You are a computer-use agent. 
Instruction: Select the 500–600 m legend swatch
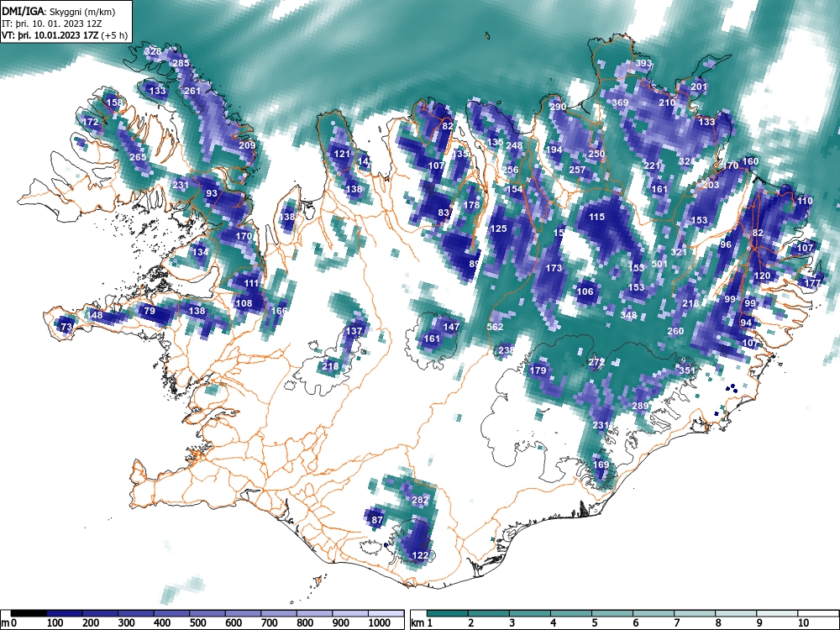pyautogui.click(x=207, y=613)
